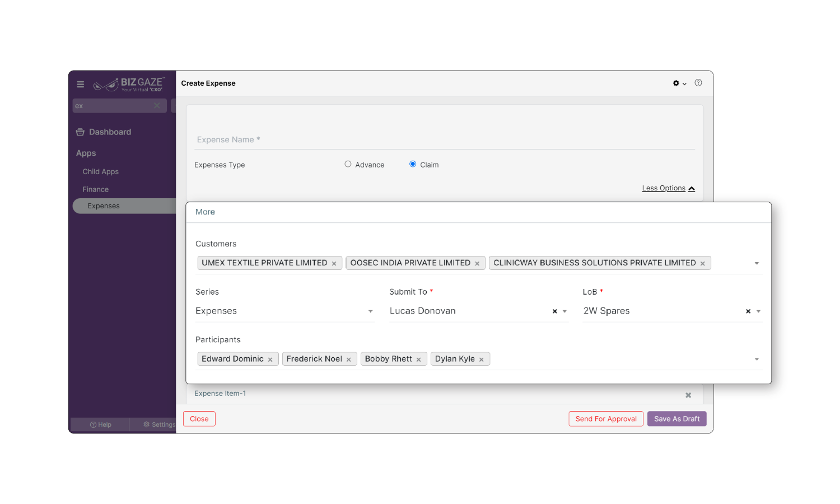
Task: Remove participant Dylan Kyle
Action: [x=482, y=360]
